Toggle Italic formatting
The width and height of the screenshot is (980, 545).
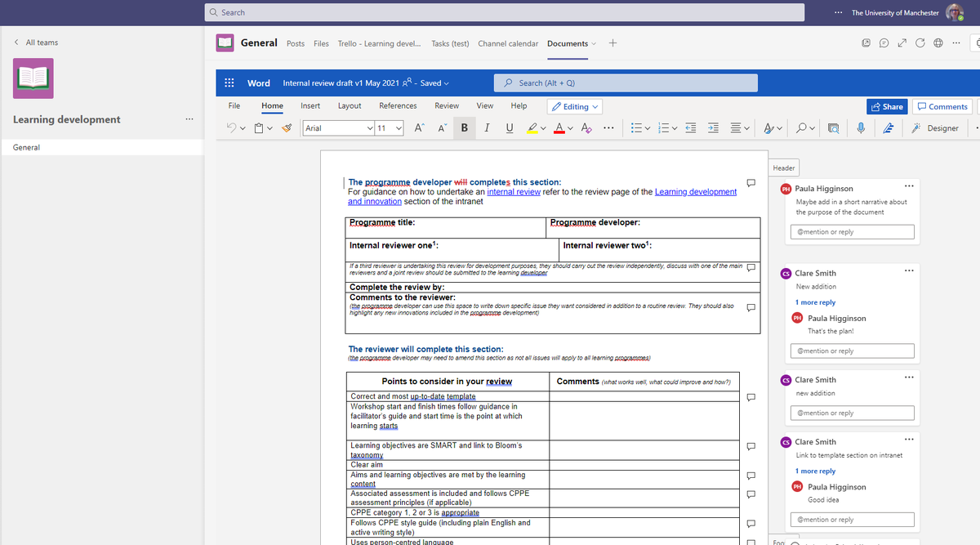pyautogui.click(x=488, y=128)
